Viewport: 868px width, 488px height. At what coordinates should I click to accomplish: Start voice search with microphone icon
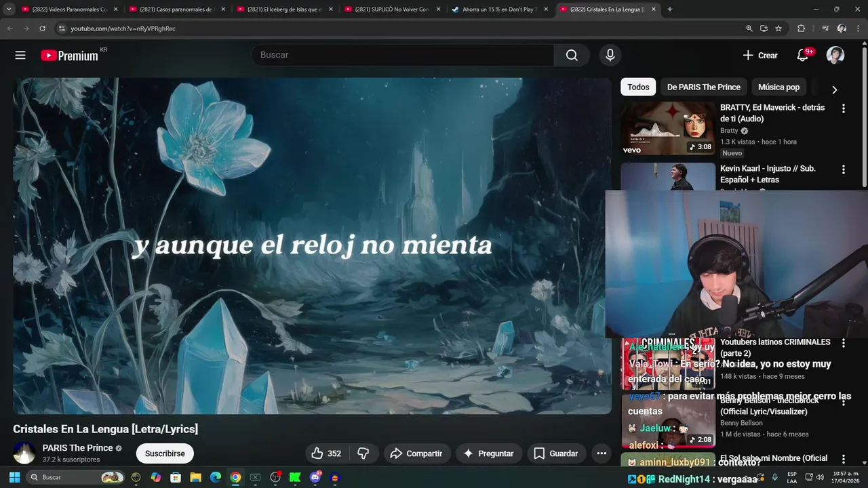pyautogui.click(x=610, y=55)
